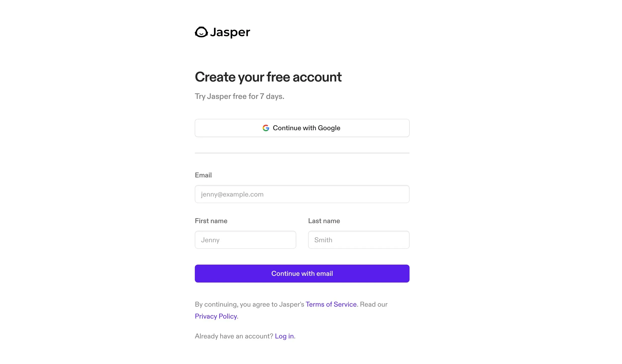Image resolution: width=622 pixels, height=364 pixels.
Task: Click the Jasper smiley face logo icon
Action: 201,32
